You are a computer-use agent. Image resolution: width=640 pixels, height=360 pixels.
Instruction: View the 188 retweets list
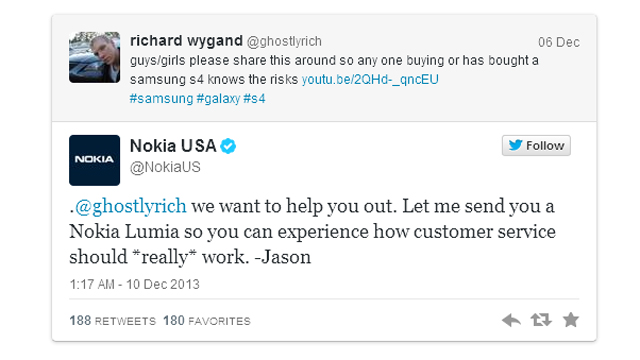pos(113,321)
